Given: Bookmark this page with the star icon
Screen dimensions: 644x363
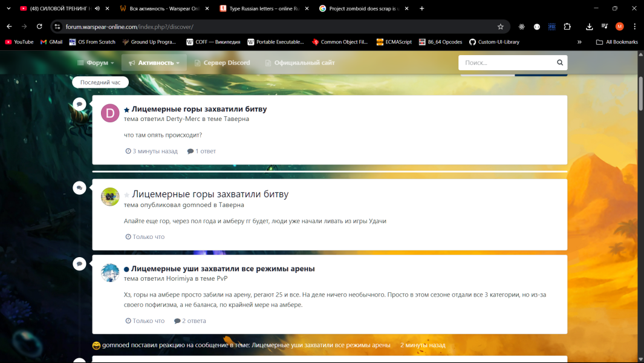Looking at the screenshot, I should point(500,27).
